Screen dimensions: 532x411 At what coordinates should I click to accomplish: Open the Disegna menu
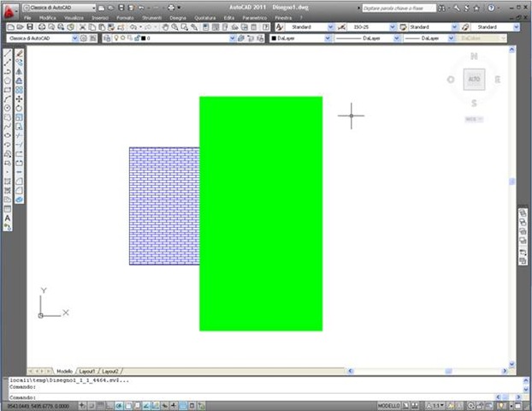coord(178,18)
